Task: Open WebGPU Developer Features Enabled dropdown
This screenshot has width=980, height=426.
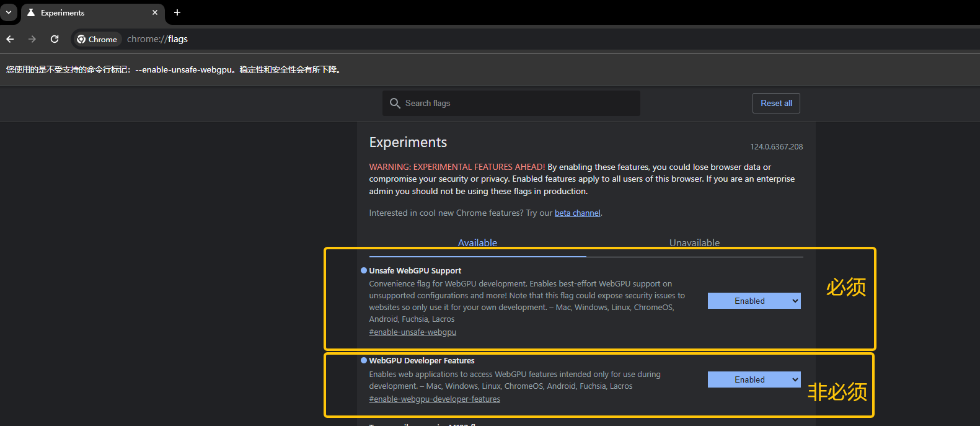Action: (x=754, y=379)
